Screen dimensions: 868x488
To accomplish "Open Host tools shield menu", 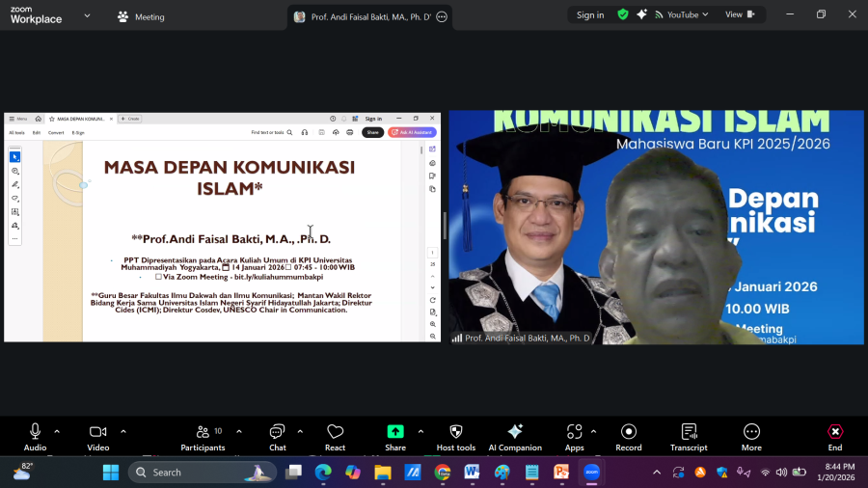I will pyautogui.click(x=455, y=437).
